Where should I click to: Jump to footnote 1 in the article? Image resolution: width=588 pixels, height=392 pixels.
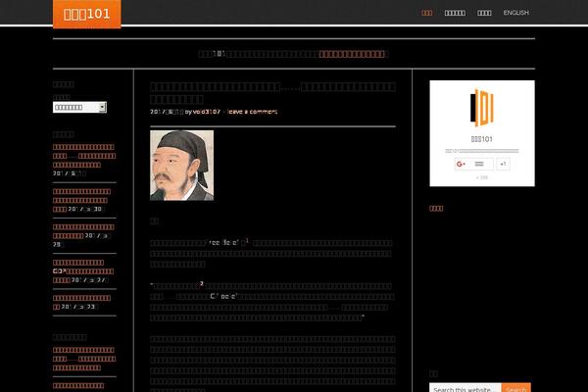pos(247,241)
